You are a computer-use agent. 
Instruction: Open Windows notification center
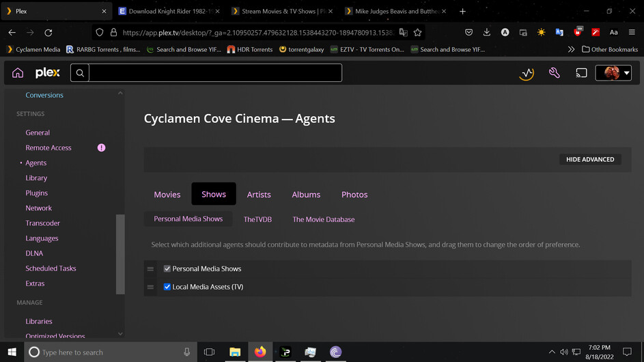tap(627, 352)
